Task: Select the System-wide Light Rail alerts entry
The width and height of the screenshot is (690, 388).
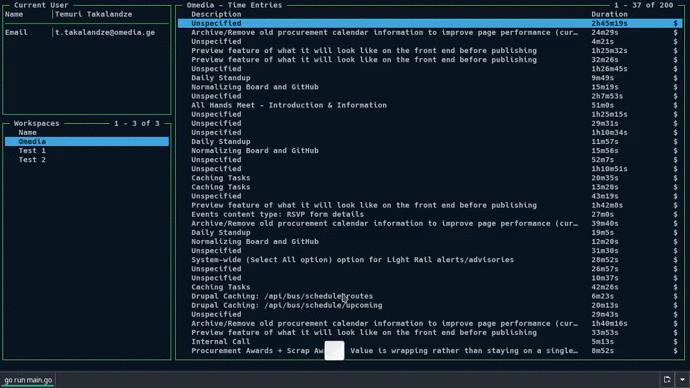Action: (x=430, y=260)
